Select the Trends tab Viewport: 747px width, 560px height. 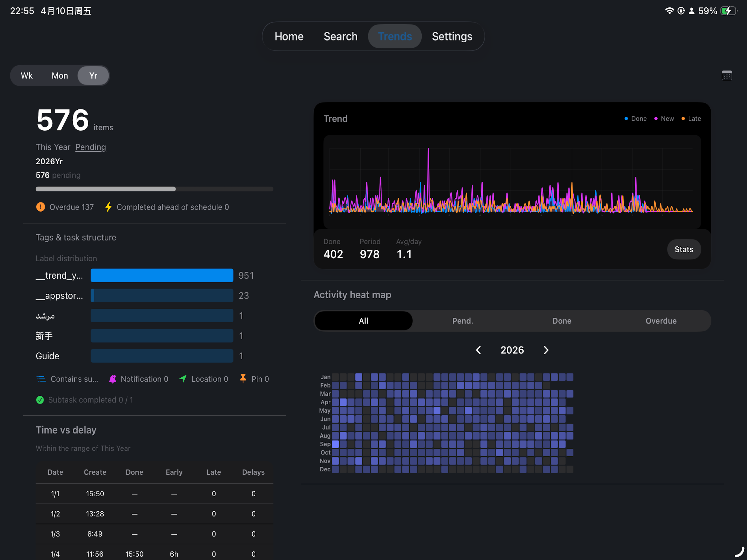395,36
